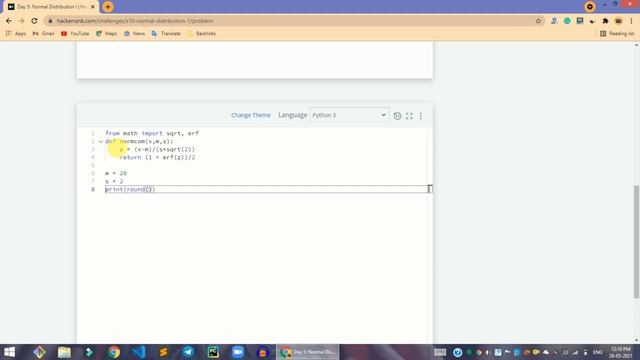Toggle fullscreen editor mode icon
Viewport: 640px width, 360px height.
pyautogui.click(x=409, y=116)
